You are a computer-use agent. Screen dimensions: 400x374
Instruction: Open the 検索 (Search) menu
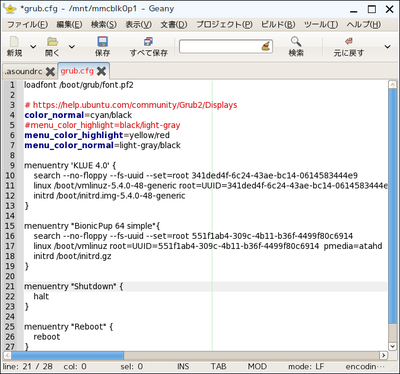pos(104,25)
